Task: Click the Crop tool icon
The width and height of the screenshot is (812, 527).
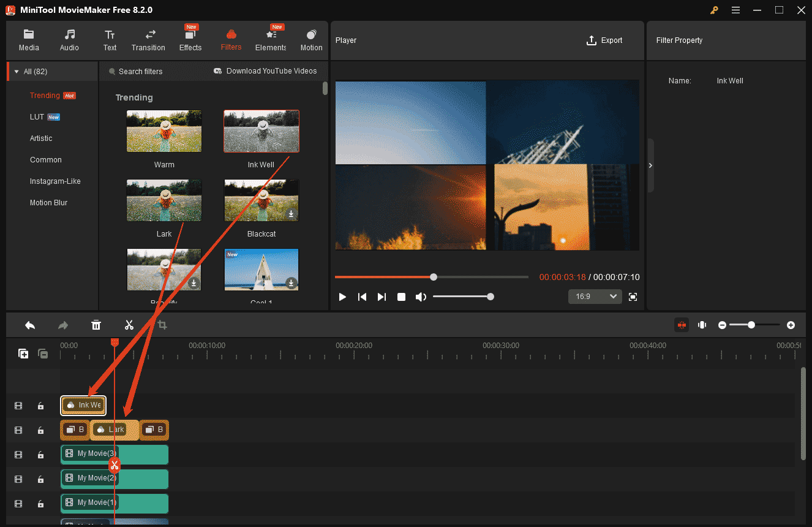Action: [162, 325]
